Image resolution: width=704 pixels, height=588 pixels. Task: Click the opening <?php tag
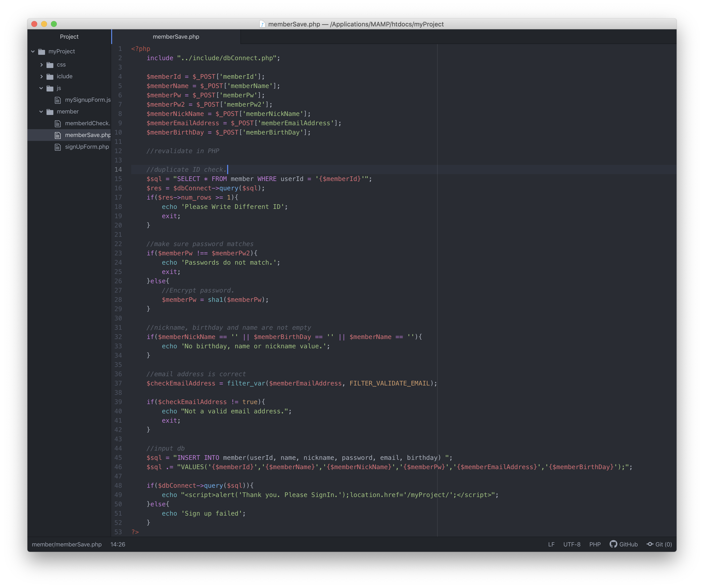[x=141, y=49]
